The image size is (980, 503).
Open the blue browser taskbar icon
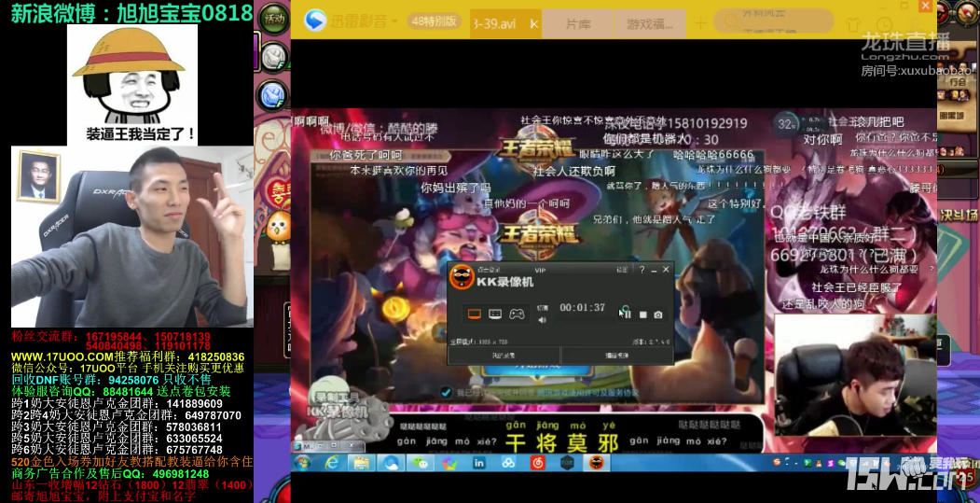392,463
